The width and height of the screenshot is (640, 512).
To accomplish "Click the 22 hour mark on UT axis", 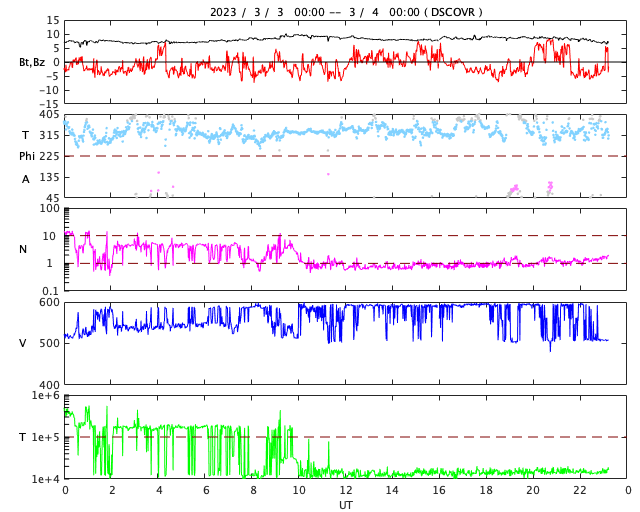I will coord(580,490).
